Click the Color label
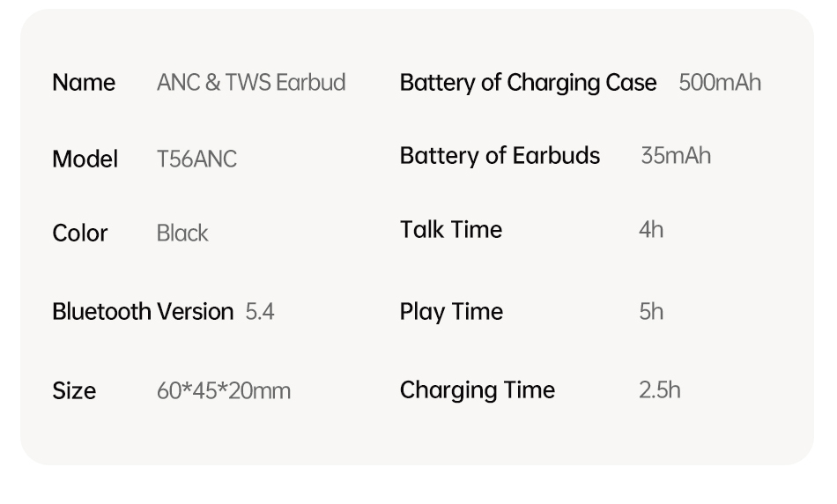The width and height of the screenshot is (837, 504). (80, 233)
